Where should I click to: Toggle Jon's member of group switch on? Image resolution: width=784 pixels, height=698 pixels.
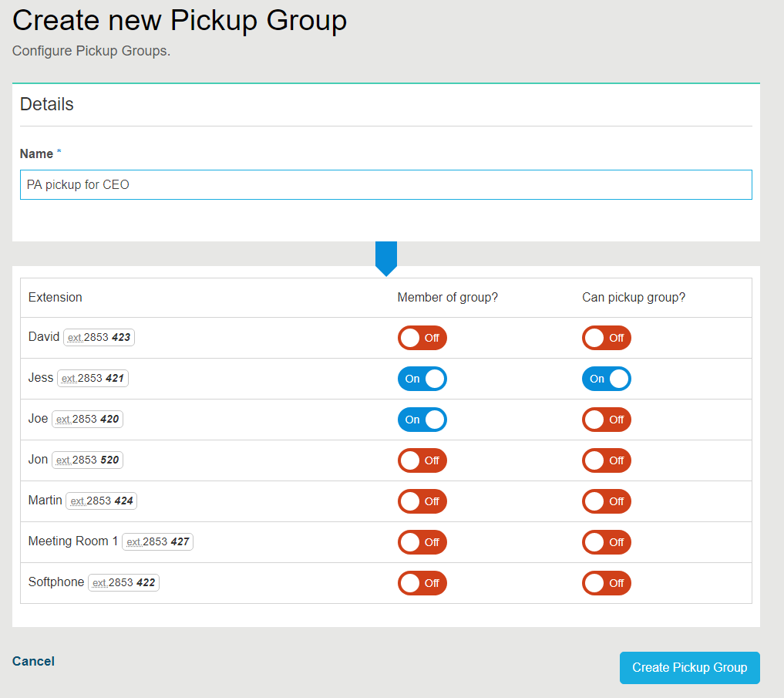pyautogui.click(x=422, y=460)
